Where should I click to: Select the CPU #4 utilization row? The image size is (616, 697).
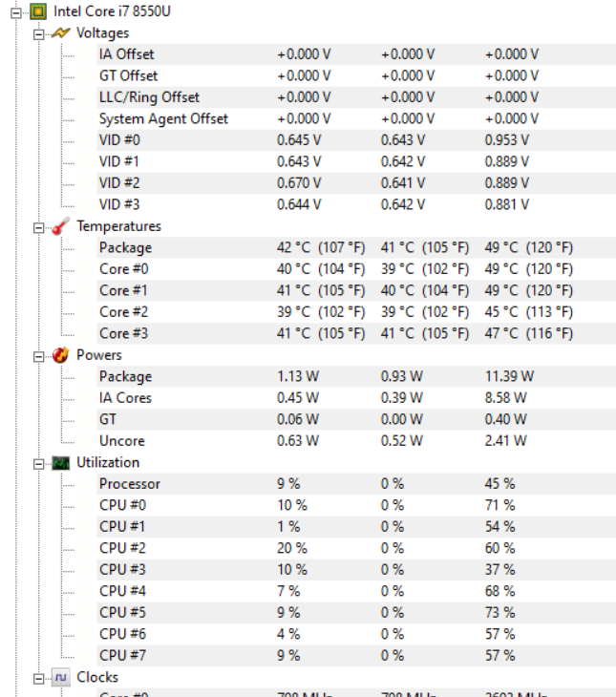356,591
